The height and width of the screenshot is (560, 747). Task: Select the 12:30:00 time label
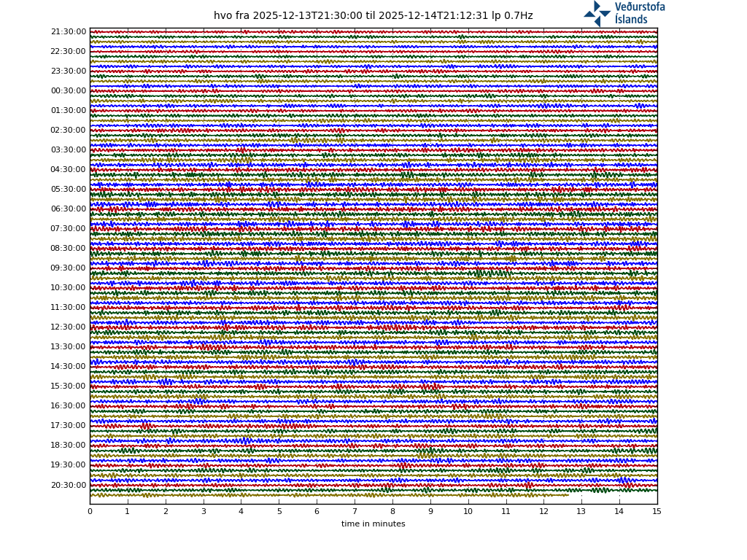pos(69,327)
